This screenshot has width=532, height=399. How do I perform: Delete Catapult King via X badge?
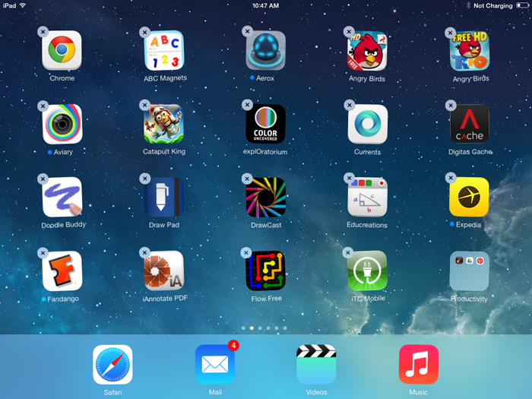click(145, 105)
